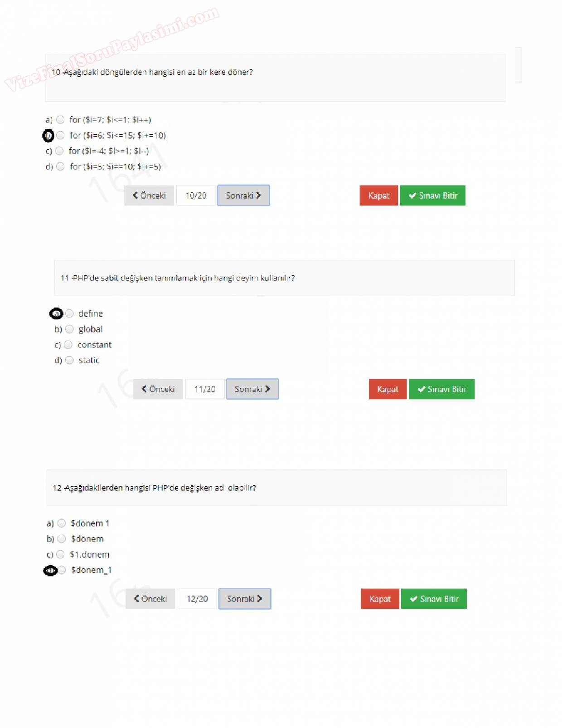562x728 pixels.
Task: Go to previous from question 10 with Önceki
Action: click(149, 195)
